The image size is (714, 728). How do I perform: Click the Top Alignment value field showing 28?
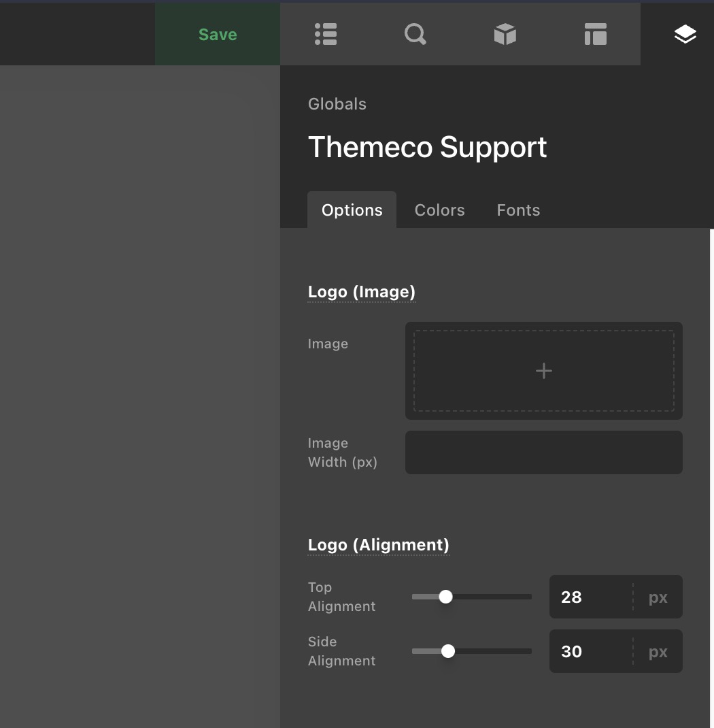590,597
